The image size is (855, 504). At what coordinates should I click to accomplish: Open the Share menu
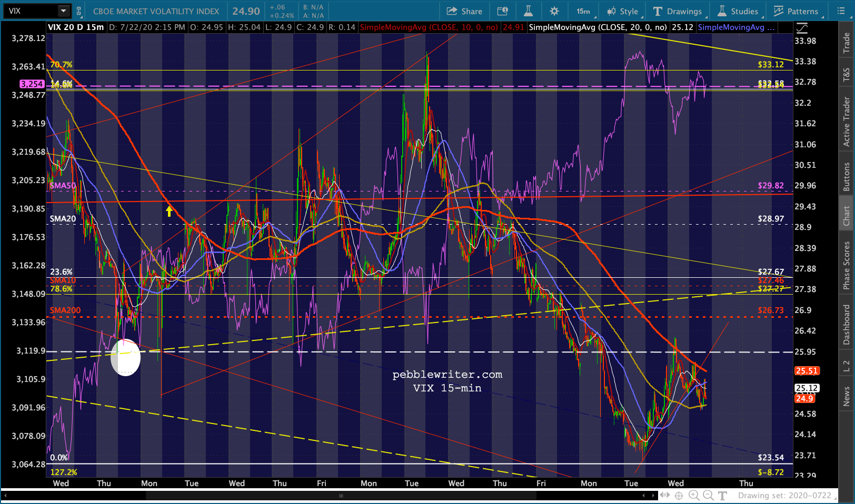[x=464, y=11]
